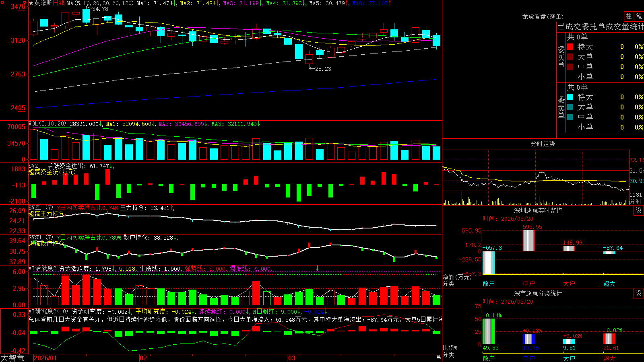Click the intraday mini chart in 分时走势
The height and width of the screenshot is (362, 644).
point(536,177)
